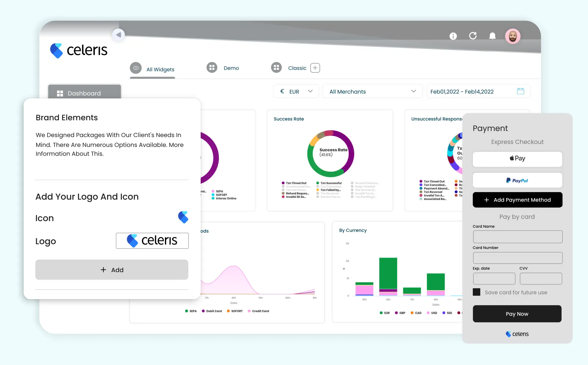This screenshot has width=588, height=365.
Task: Open the calendar date picker icon
Action: 520,91
